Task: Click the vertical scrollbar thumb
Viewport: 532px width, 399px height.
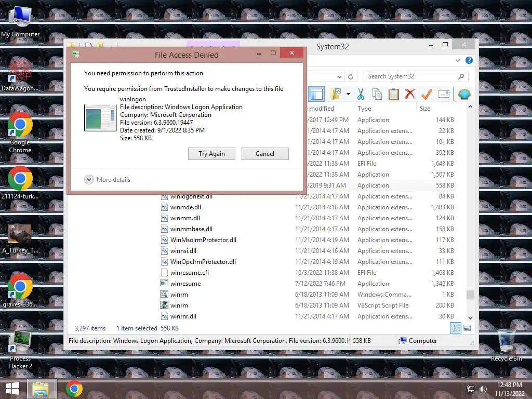Action: coord(470,295)
